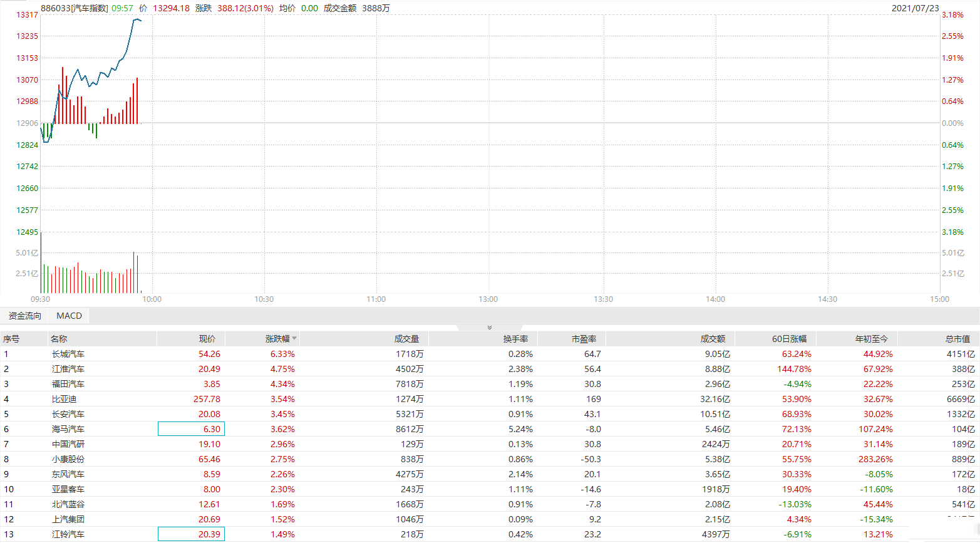Sort by the 换手率 column header

[516, 339]
